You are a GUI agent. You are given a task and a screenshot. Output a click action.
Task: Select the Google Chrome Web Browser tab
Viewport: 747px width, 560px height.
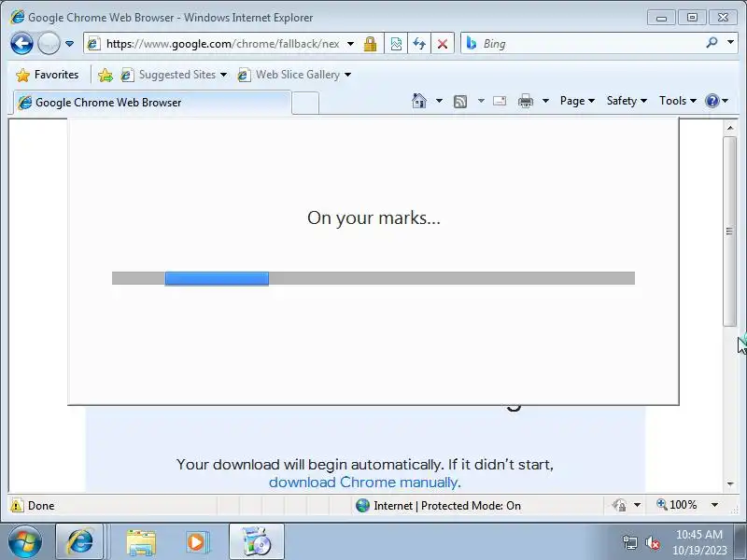(x=151, y=103)
